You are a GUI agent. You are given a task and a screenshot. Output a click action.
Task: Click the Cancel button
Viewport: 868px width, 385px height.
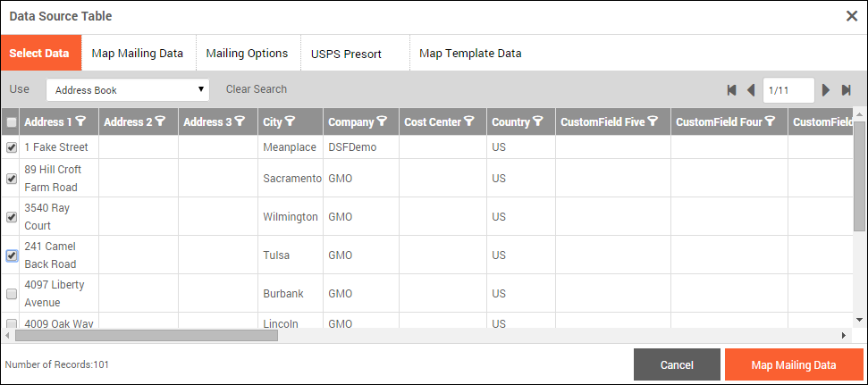(x=677, y=364)
